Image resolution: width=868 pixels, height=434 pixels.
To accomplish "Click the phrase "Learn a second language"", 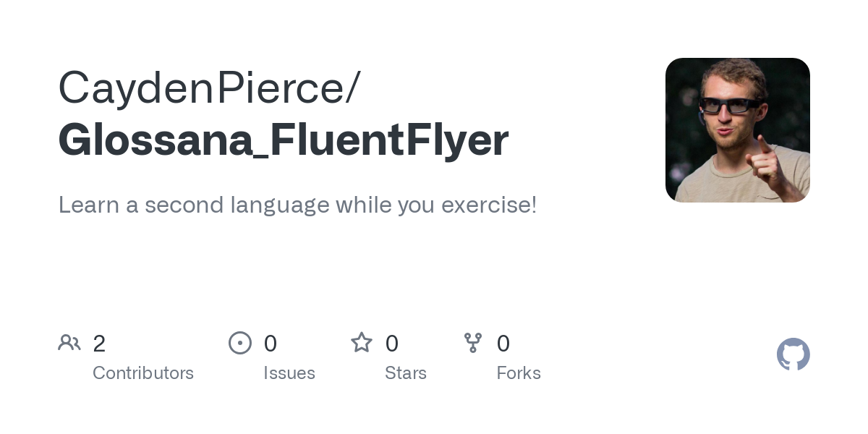I will coord(177,205).
